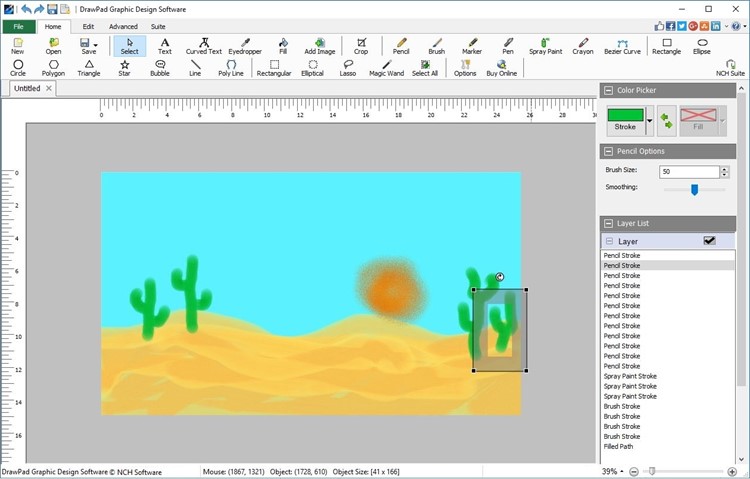The width and height of the screenshot is (750, 479).
Task: Choose the Star shape tool
Action: [124, 68]
